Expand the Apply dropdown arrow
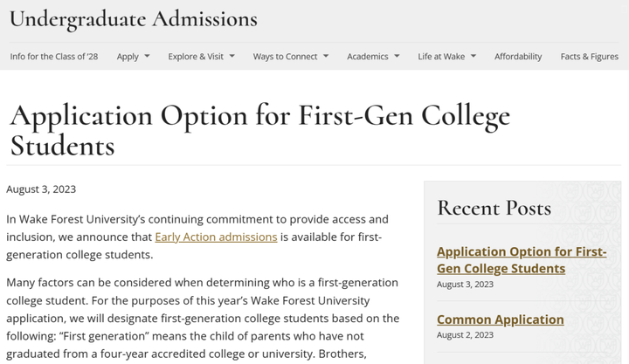The image size is (629, 364). click(147, 57)
